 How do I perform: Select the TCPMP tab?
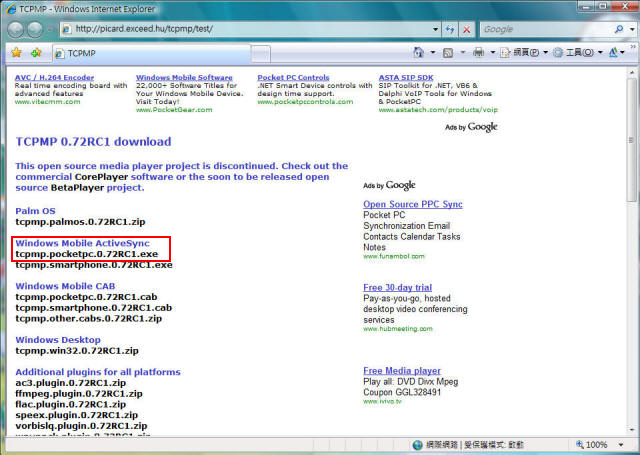pyautogui.click(x=151, y=53)
